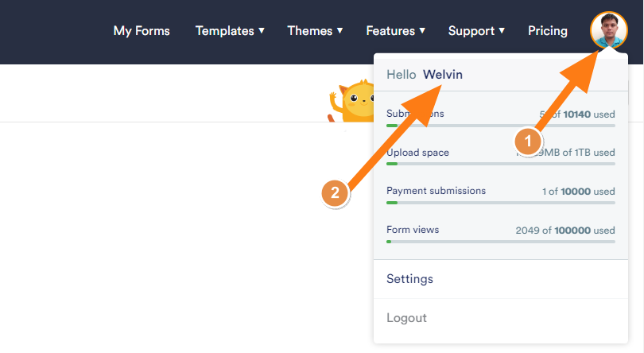Click annotation marker number 1

click(x=526, y=142)
